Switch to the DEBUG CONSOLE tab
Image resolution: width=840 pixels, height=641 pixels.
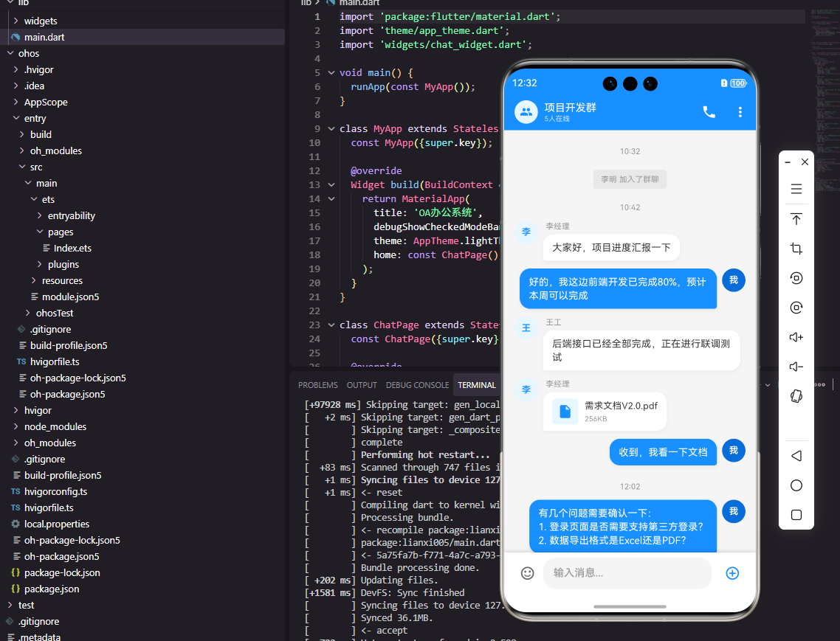(x=417, y=385)
